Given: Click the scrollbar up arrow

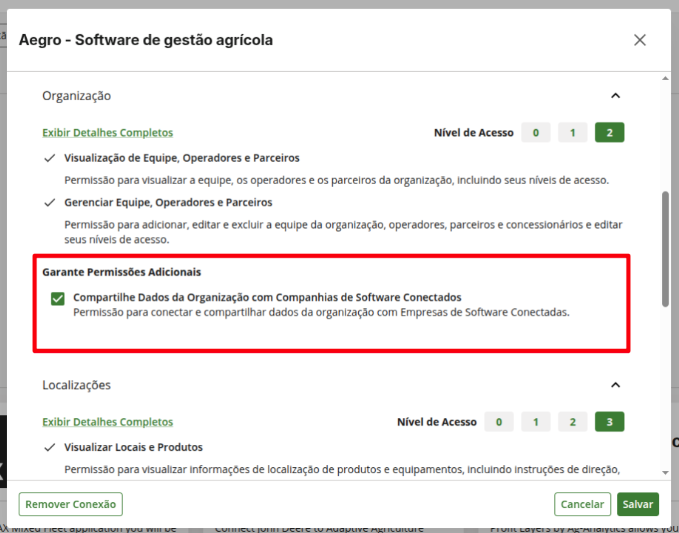Looking at the screenshot, I should (x=666, y=78).
